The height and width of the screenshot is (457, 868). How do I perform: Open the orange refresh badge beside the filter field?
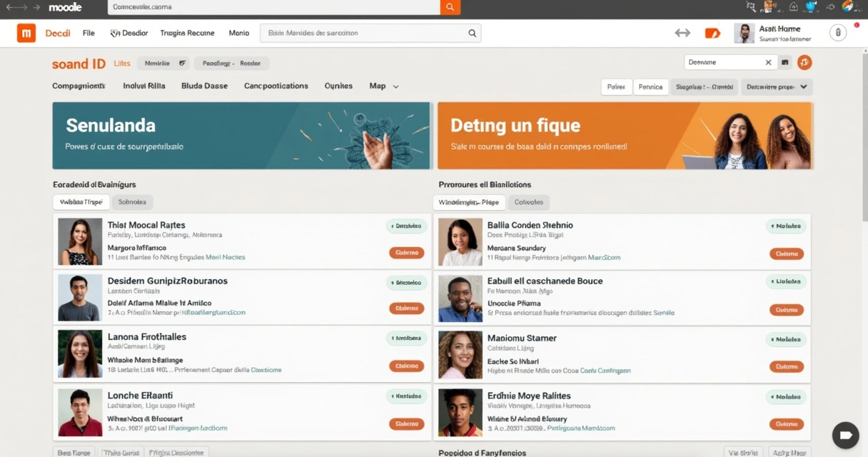(804, 63)
